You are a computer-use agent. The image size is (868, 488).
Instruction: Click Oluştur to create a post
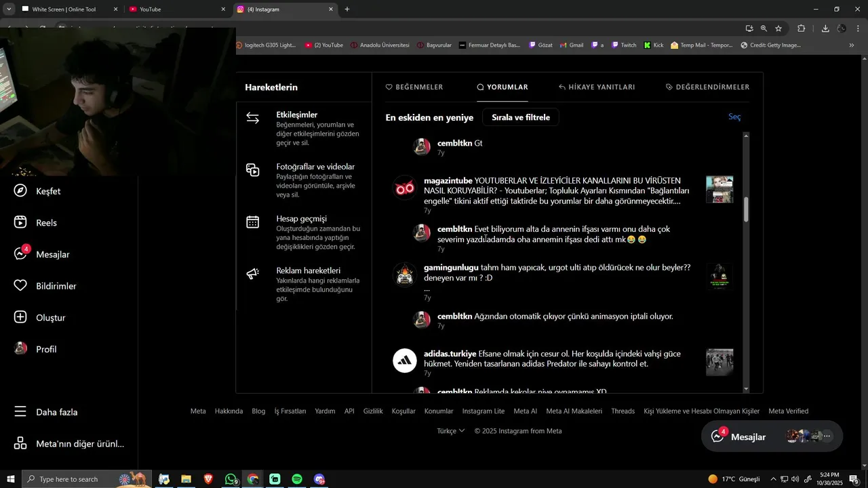pyautogui.click(x=39, y=317)
